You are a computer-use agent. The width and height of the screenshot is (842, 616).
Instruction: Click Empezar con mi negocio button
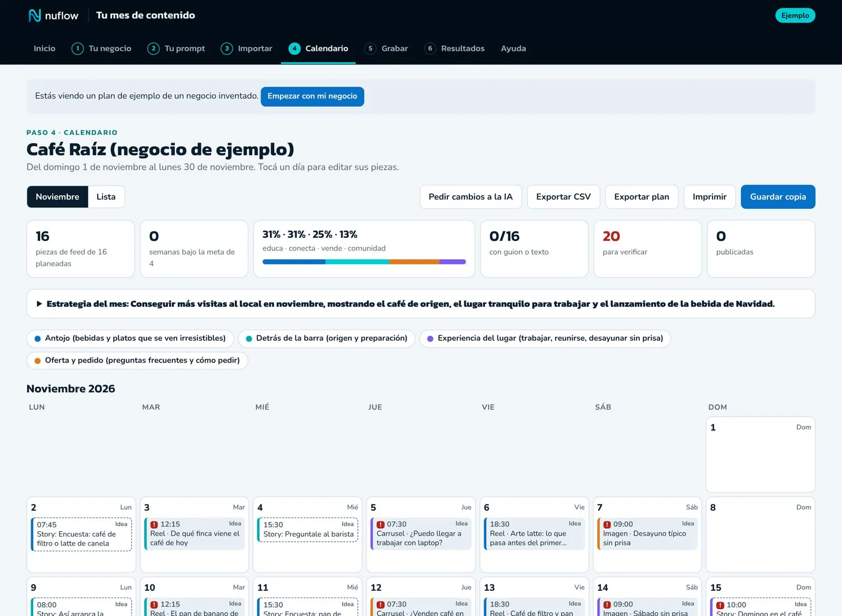pyautogui.click(x=312, y=96)
